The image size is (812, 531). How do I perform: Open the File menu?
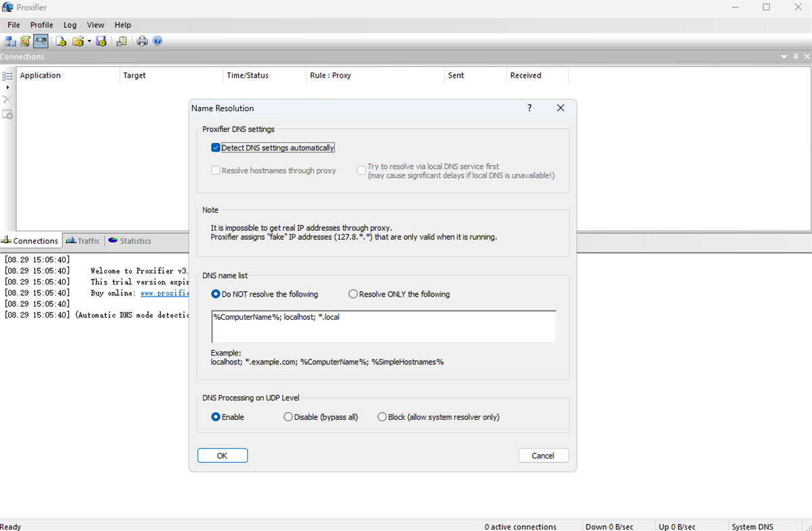14,25
